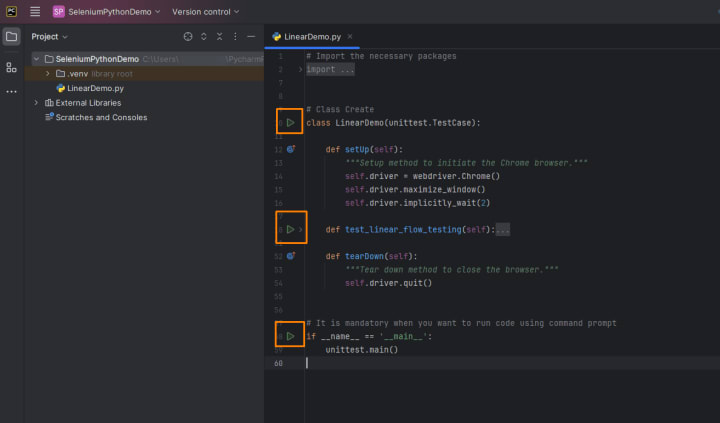
Task: Open the Structure tool window icon
Action: coord(11,68)
